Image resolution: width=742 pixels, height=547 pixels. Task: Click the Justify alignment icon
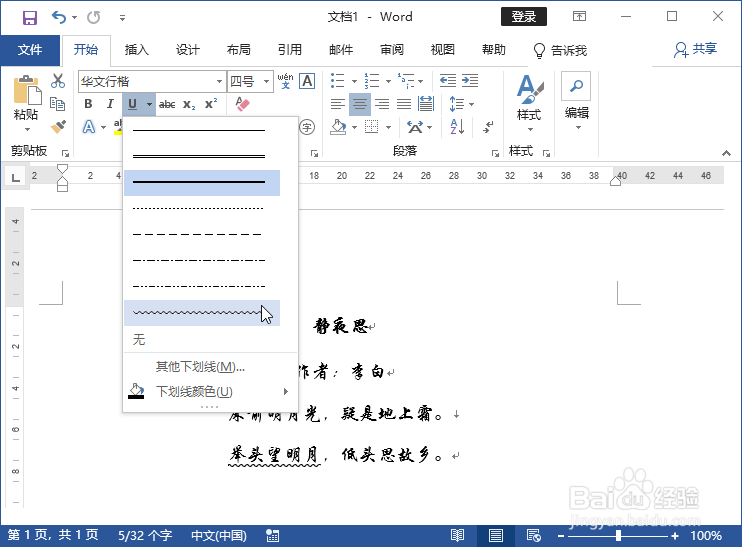(404, 104)
